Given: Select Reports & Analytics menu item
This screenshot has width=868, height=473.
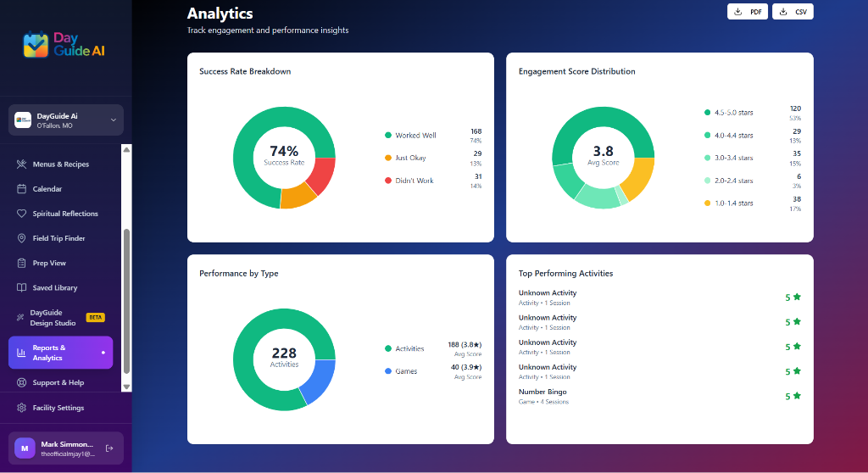Looking at the screenshot, I should point(61,353).
